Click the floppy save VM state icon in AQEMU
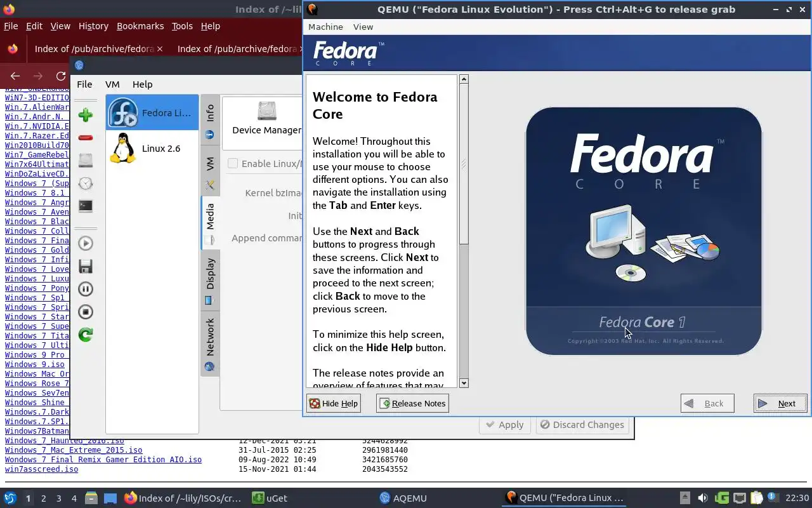 click(86, 266)
